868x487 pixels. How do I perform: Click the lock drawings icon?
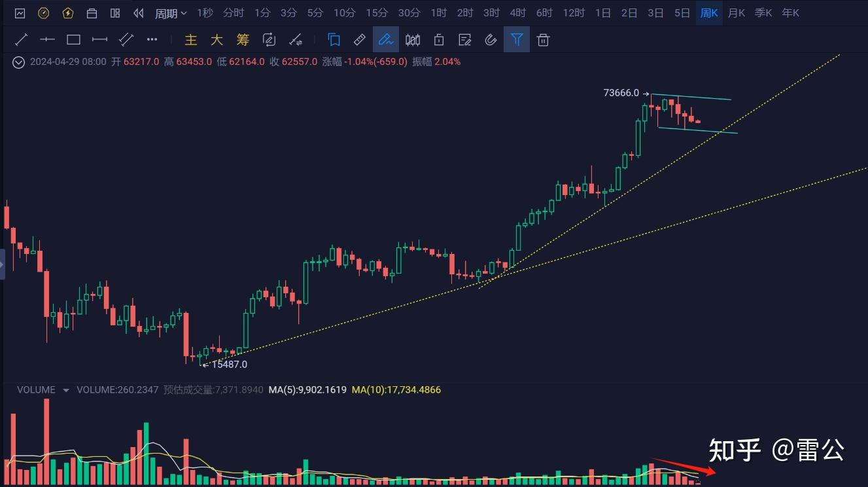click(x=439, y=40)
